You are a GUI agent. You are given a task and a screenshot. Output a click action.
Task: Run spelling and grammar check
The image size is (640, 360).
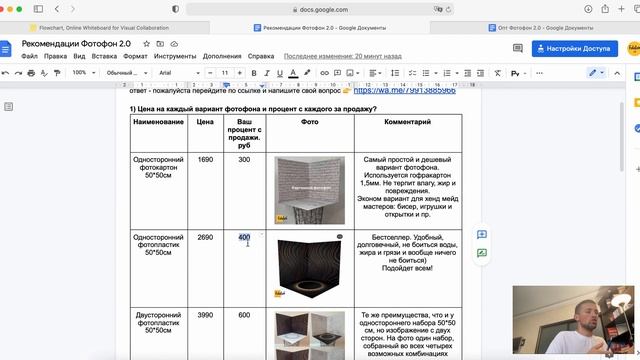coord(44,73)
